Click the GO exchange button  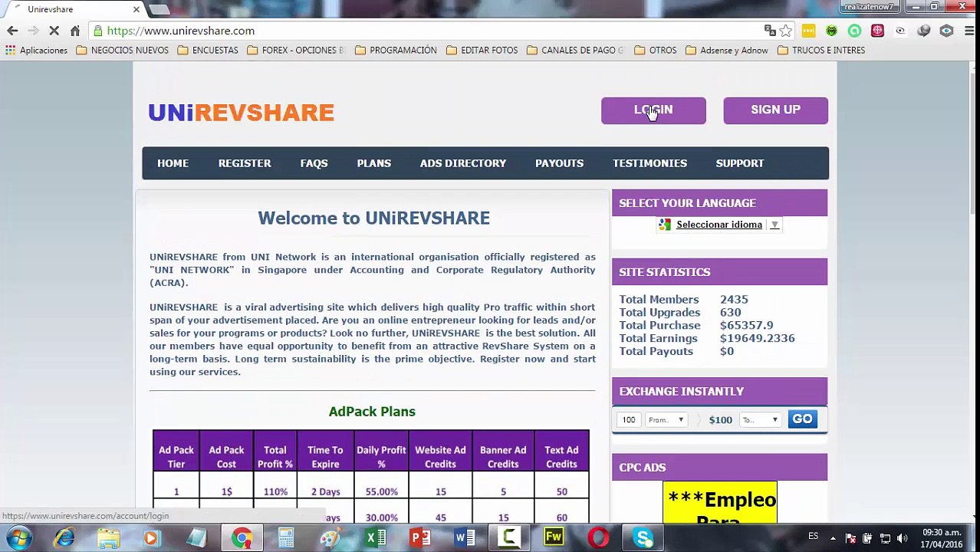pos(802,419)
